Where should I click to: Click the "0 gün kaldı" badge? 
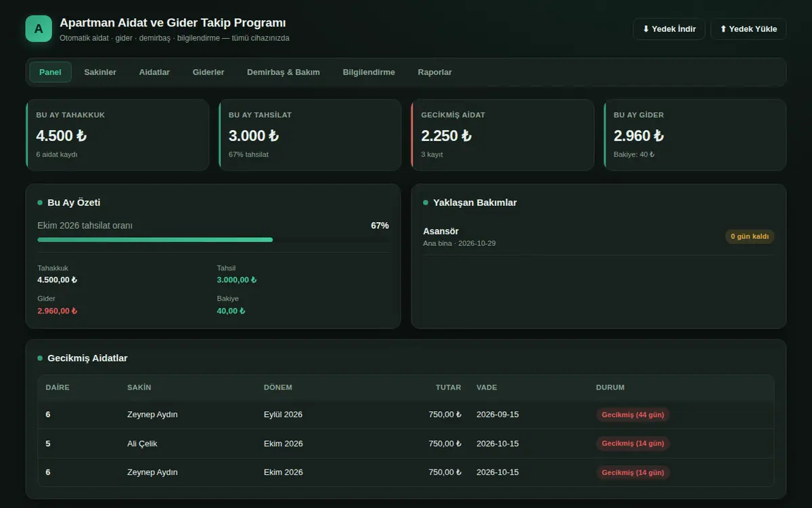(750, 236)
